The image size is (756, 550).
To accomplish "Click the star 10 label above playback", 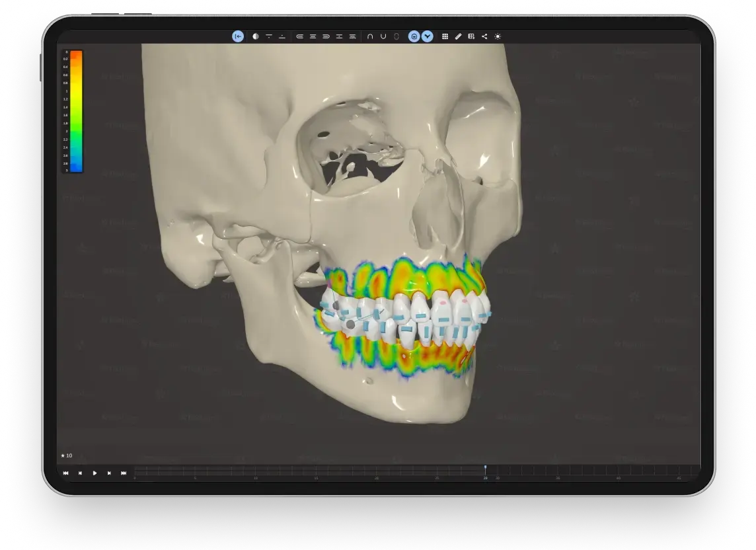I will (67, 455).
